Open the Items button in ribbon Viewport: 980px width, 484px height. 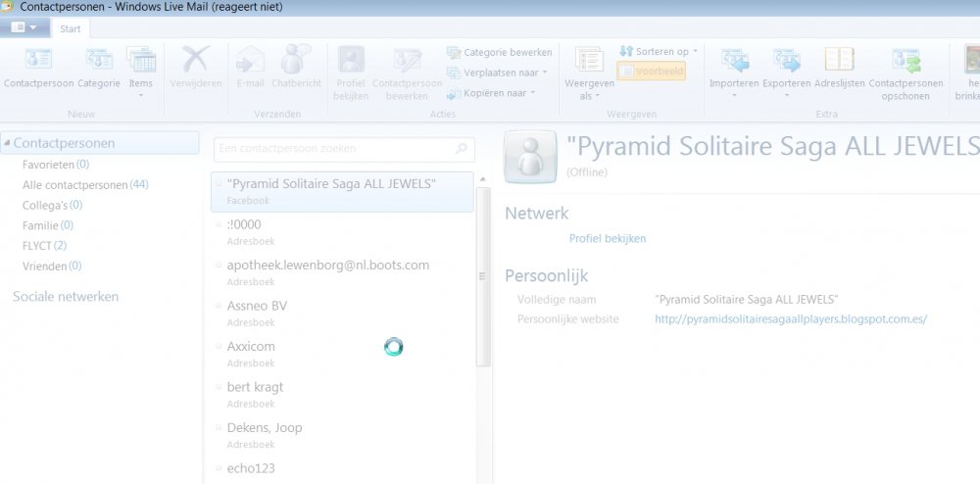(x=140, y=72)
